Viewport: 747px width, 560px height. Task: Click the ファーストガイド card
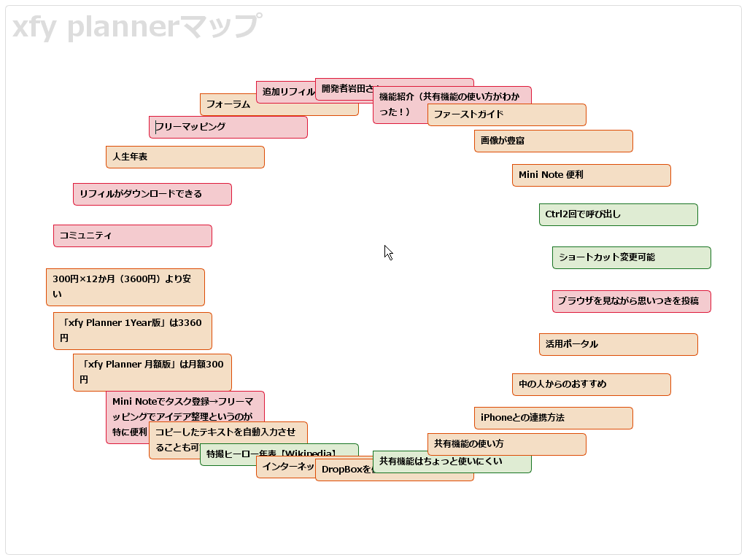click(507, 114)
